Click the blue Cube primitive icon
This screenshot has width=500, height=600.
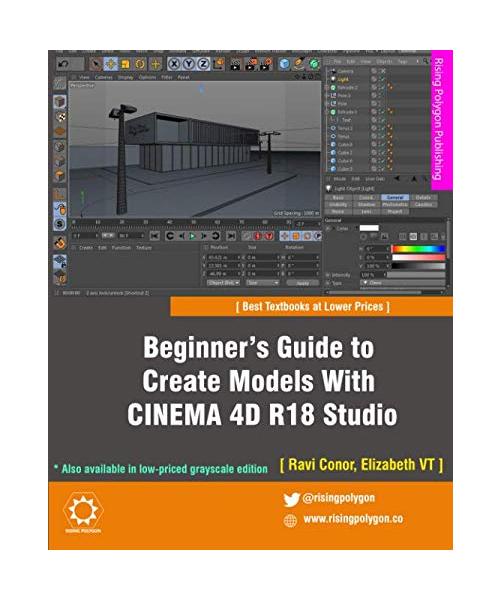point(284,64)
